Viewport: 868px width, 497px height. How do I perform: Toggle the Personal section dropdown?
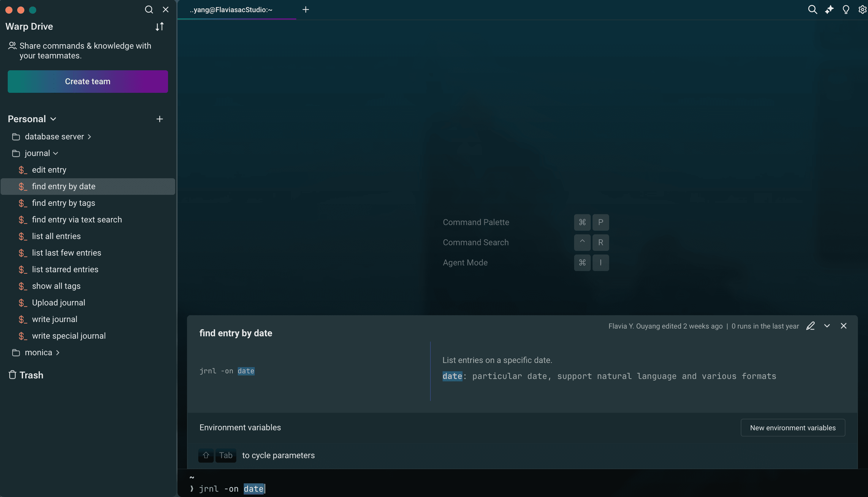click(52, 119)
